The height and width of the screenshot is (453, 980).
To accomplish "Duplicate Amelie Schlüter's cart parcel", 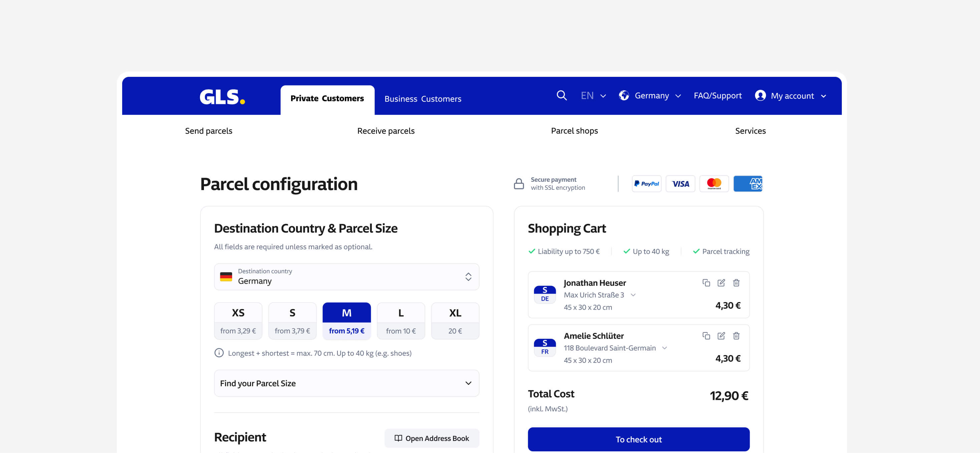I will 706,335.
